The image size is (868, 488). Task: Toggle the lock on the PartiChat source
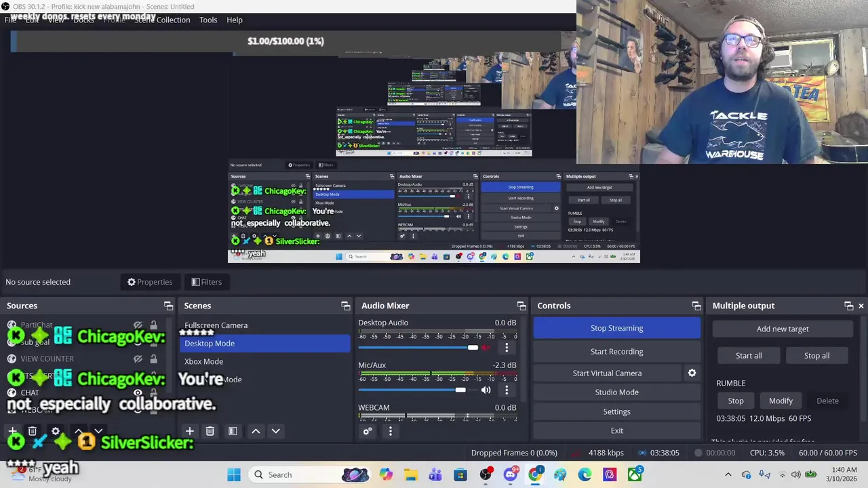click(x=154, y=325)
